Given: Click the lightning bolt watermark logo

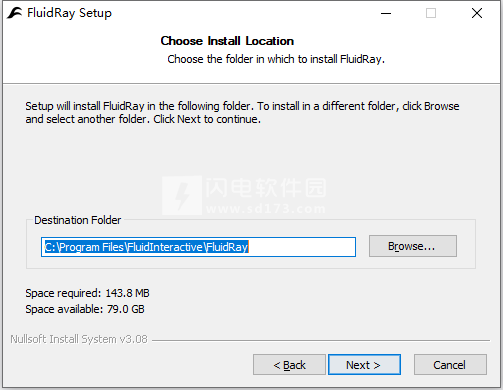Looking at the screenshot, I should point(182,195).
